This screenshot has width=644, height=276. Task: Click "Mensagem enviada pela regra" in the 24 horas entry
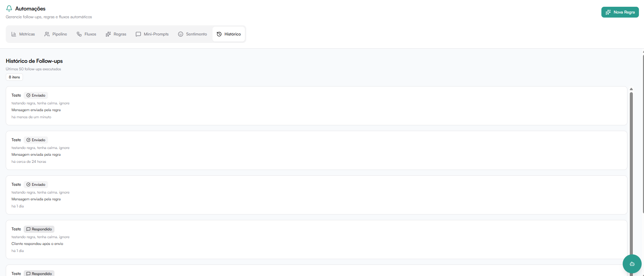[x=36, y=155]
